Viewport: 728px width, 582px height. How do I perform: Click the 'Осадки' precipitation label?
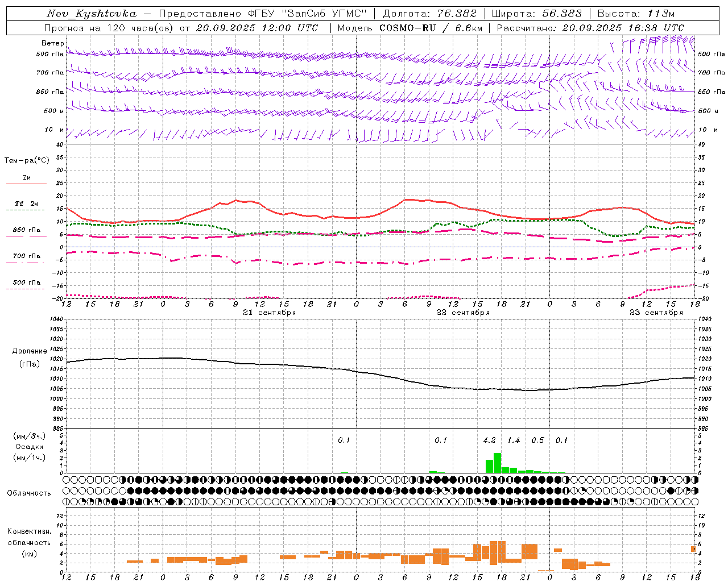(x=30, y=447)
